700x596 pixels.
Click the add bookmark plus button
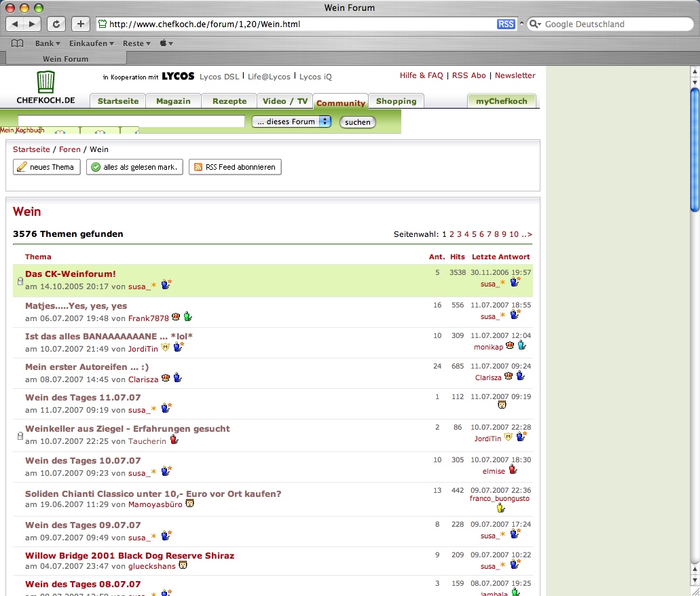tap(80, 24)
